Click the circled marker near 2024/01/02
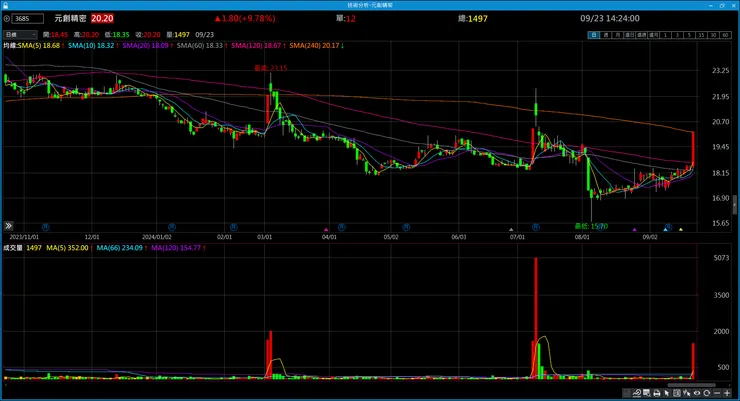 click(172, 227)
